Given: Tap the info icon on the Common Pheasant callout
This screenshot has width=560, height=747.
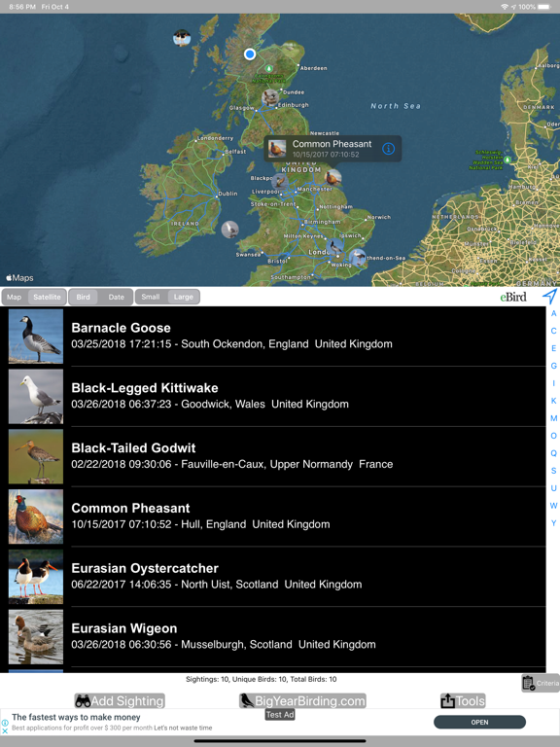Looking at the screenshot, I should point(388,149).
